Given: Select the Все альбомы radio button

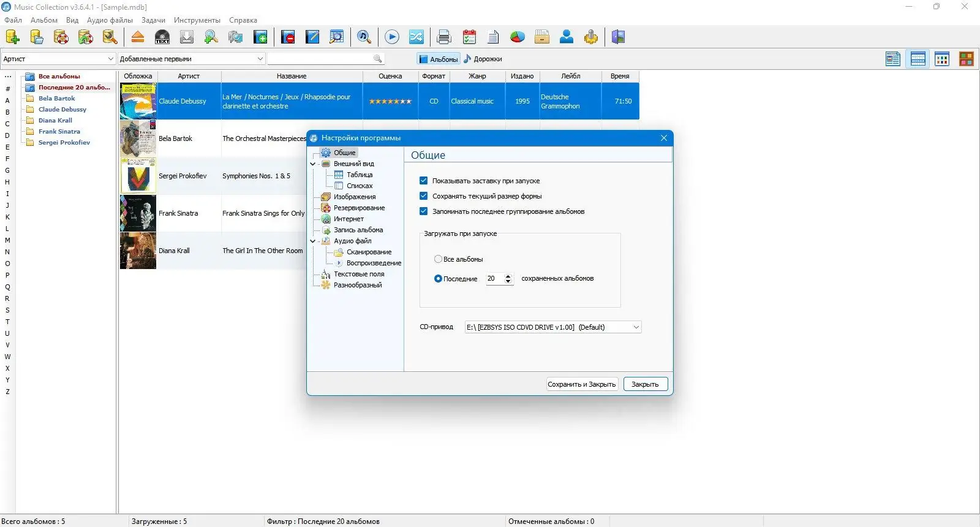Looking at the screenshot, I should [438, 259].
